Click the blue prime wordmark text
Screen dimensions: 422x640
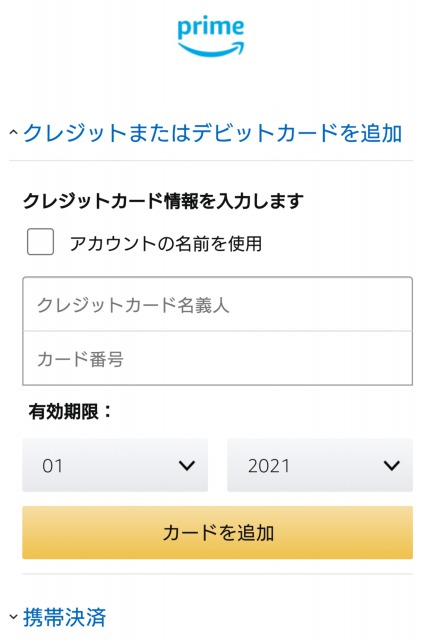[x=211, y=27]
